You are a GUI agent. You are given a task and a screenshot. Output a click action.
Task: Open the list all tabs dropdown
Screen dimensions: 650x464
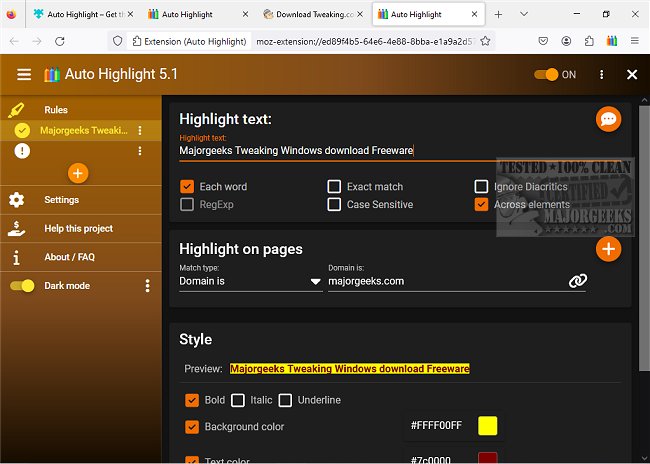pyautogui.click(x=524, y=14)
